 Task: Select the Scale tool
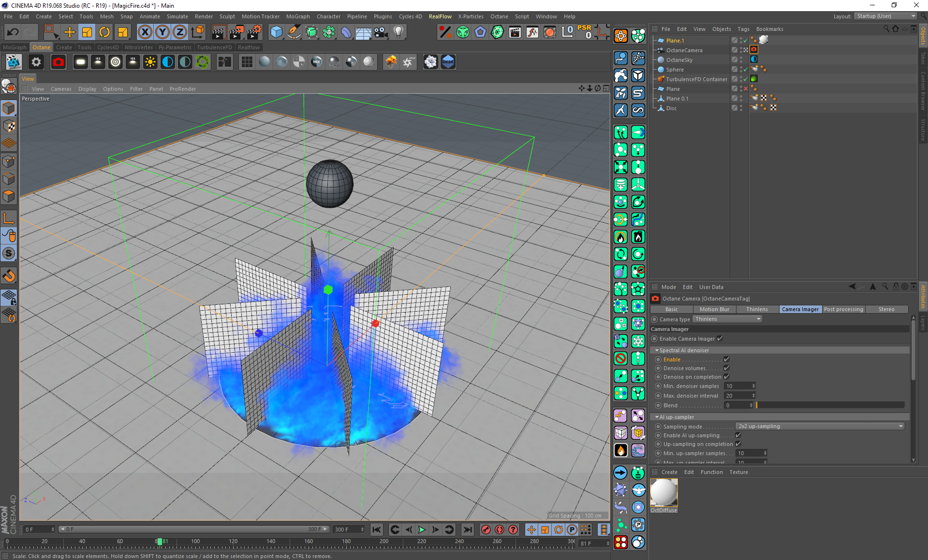point(87,32)
